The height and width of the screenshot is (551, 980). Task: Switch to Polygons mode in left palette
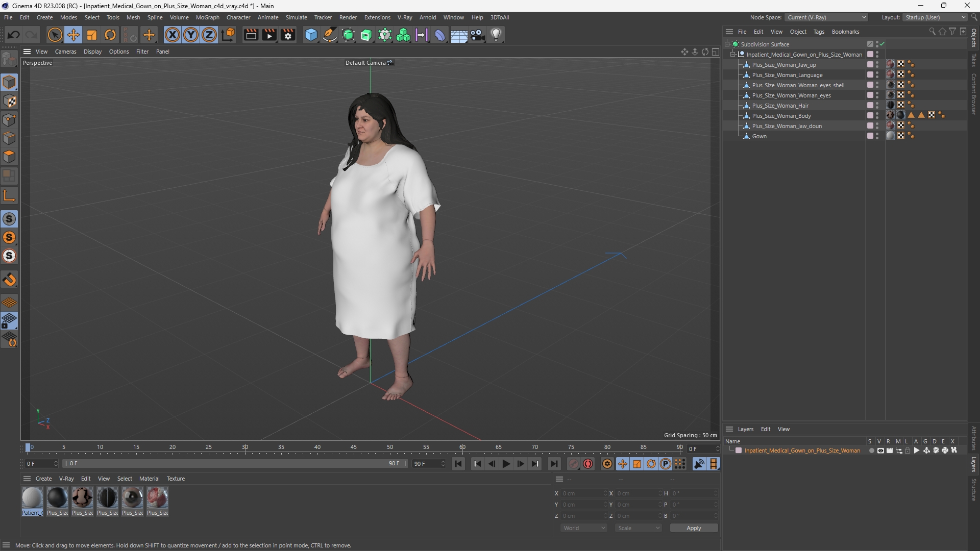[x=9, y=157]
